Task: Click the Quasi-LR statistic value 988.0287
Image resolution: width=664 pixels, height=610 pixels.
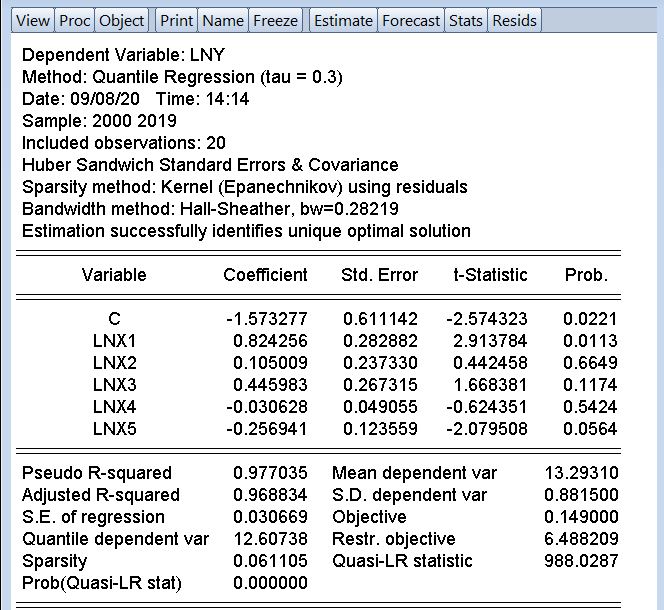Action: coord(581,561)
